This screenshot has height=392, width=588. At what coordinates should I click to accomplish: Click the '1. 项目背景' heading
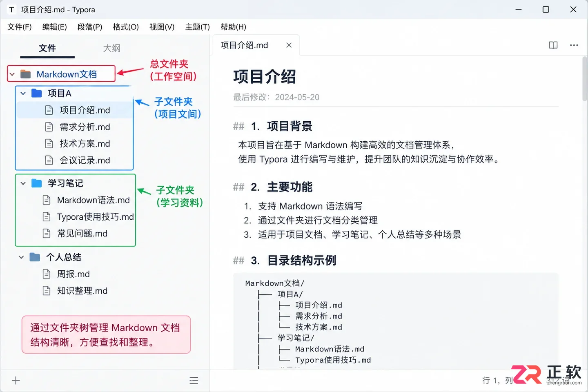coord(282,126)
